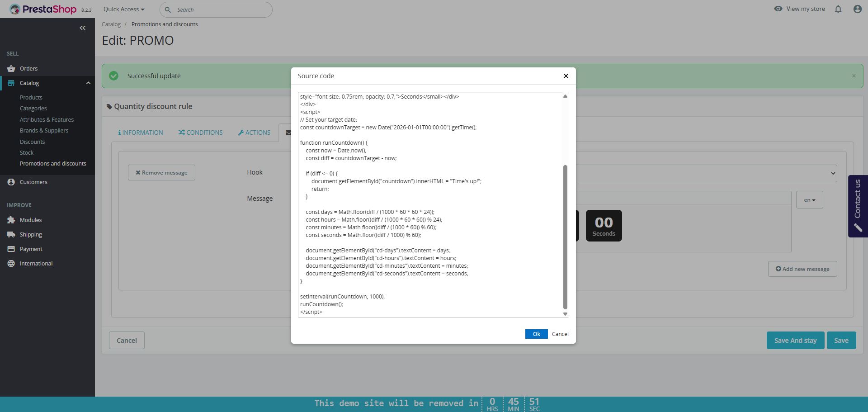Image resolution: width=868 pixels, height=412 pixels.
Task: Cancel the Source code dialog
Action: coord(560,334)
